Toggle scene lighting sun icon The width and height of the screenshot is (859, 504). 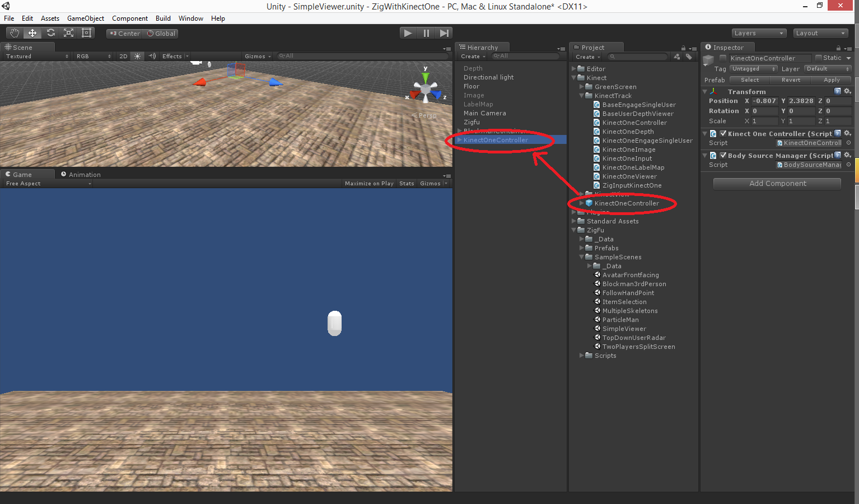click(x=137, y=56)
